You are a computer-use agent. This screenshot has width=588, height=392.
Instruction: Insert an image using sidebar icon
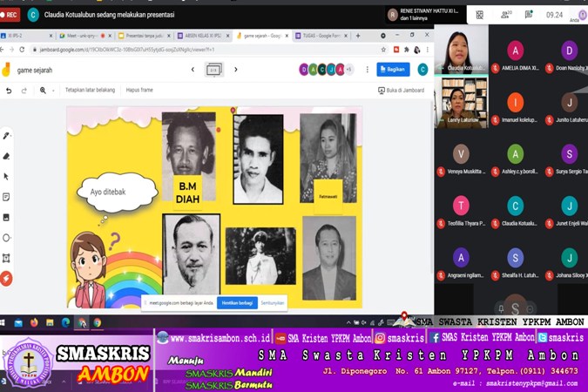[7, 217]
